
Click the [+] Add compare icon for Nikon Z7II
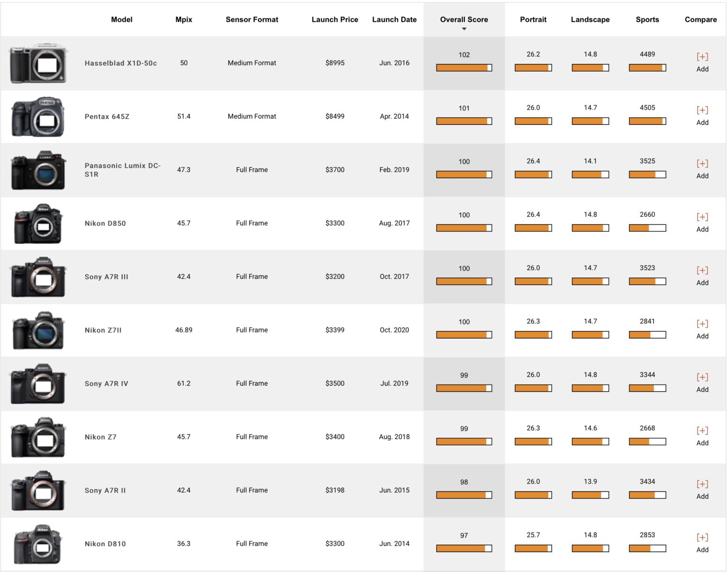tap(702, 324)
